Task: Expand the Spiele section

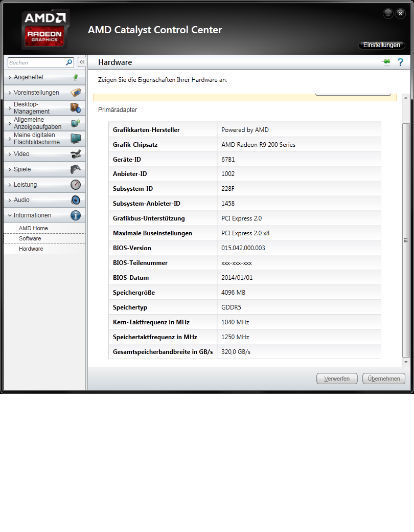Action: tap(44, 169)
